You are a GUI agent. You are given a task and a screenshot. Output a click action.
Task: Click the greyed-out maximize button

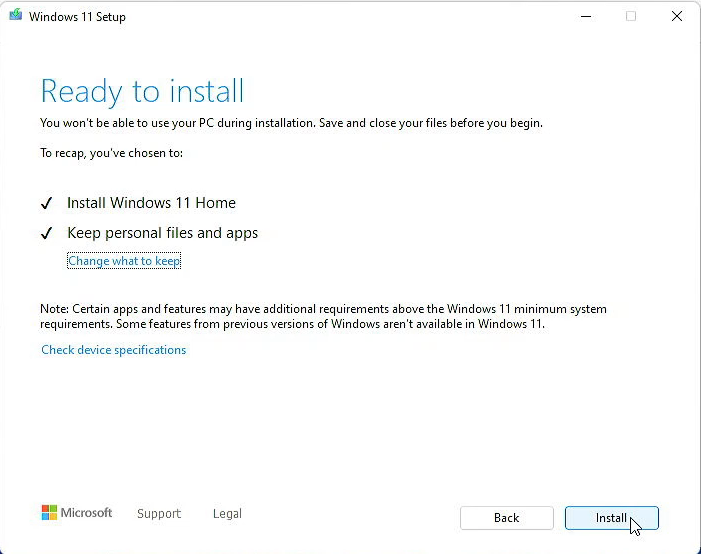point(630,16)
